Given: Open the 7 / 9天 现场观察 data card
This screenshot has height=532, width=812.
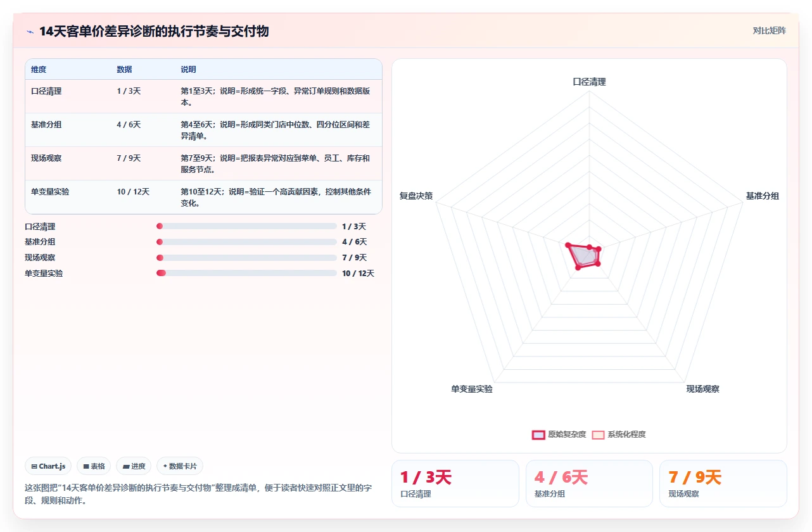Looking at the screenshot, I should point(723,483).
